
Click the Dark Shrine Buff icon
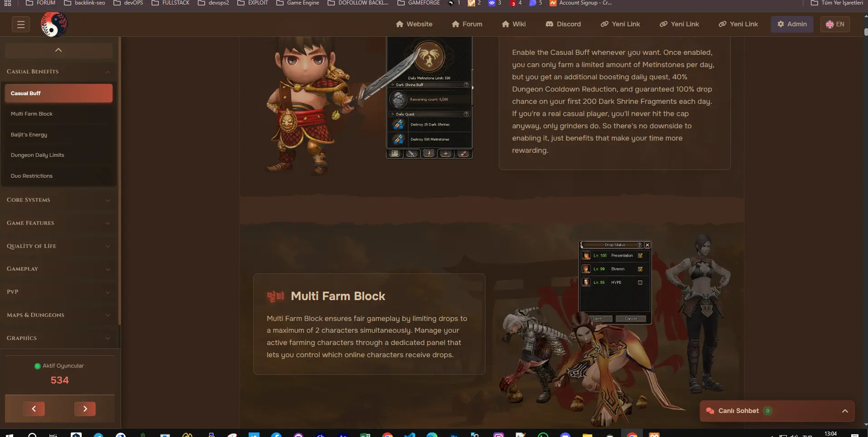[x=399, y=99]
